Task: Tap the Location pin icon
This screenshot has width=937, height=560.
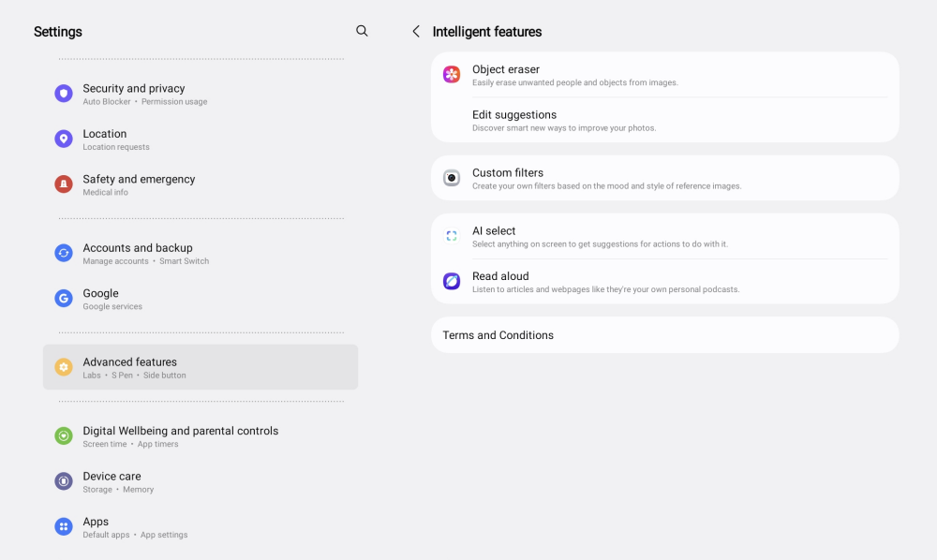Action: 64,140
